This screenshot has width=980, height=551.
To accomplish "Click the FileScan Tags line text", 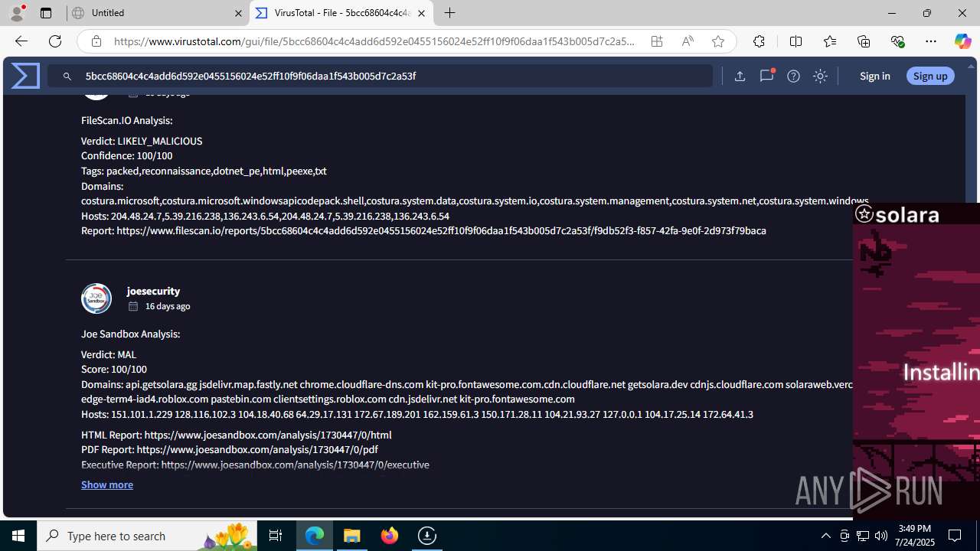I will 204,171.
